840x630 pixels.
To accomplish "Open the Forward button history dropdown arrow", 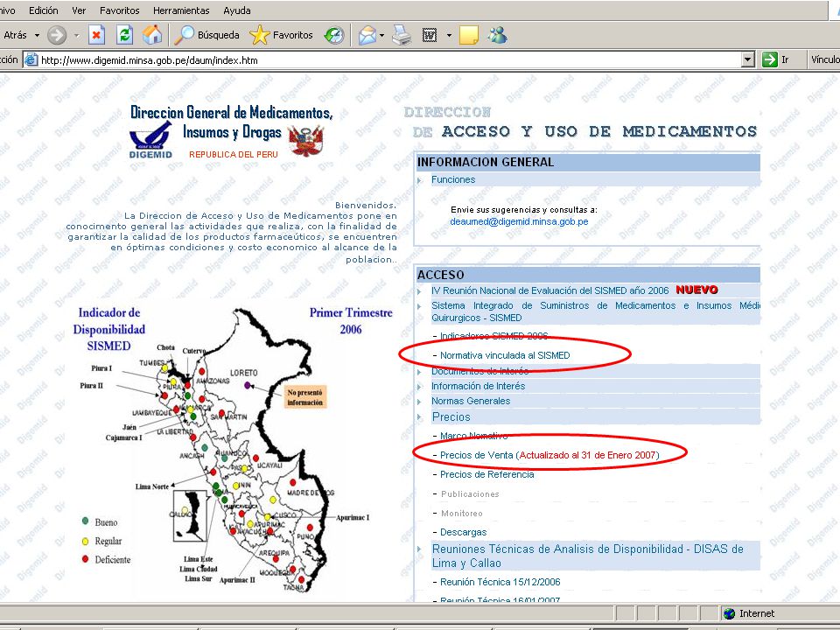I will (77, 35).
